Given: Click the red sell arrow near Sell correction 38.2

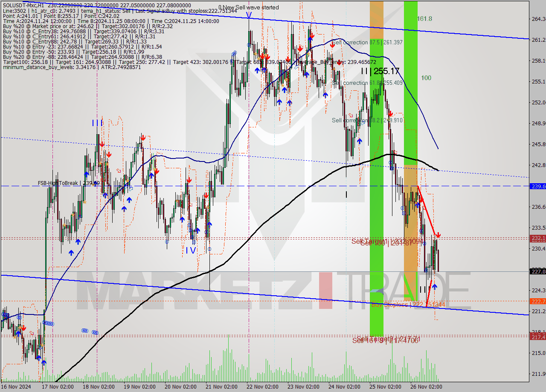Looking at the screenshot, I should coord(390,114).
